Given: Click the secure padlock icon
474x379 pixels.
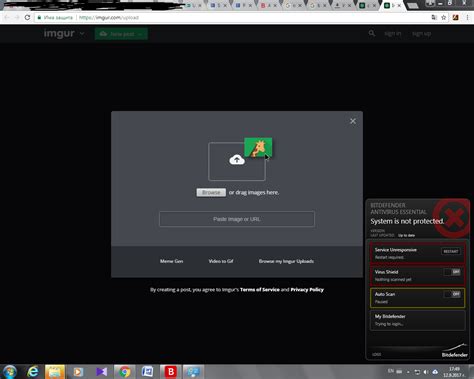Looking at the screenshot, I should [39, 17].
